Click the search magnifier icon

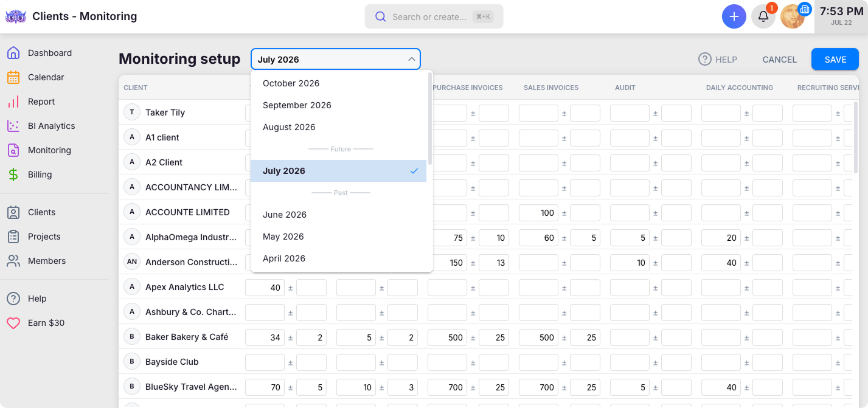381,16
